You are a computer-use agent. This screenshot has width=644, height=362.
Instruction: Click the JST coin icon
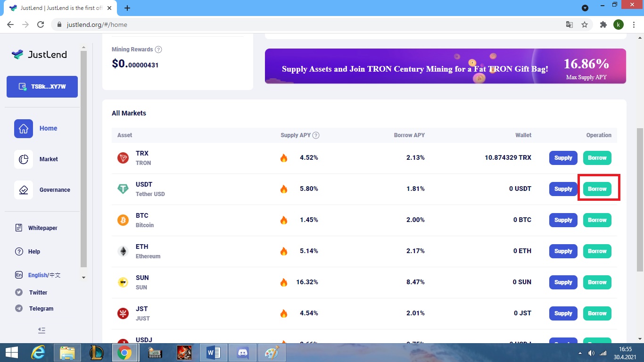point(123,313)
